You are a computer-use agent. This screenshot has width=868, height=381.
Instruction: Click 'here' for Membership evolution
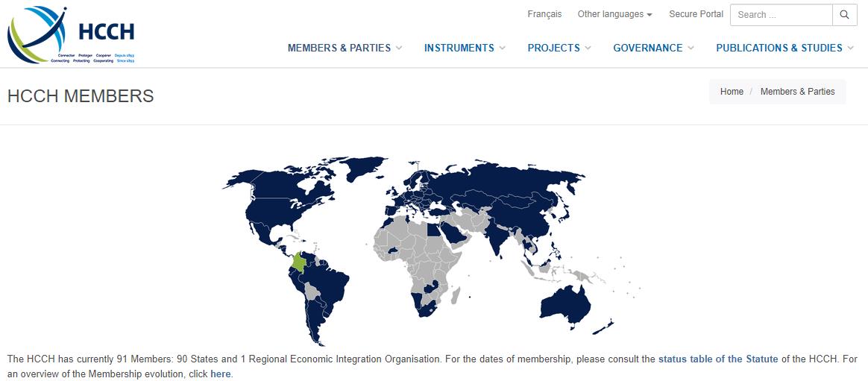pos(220,374)
